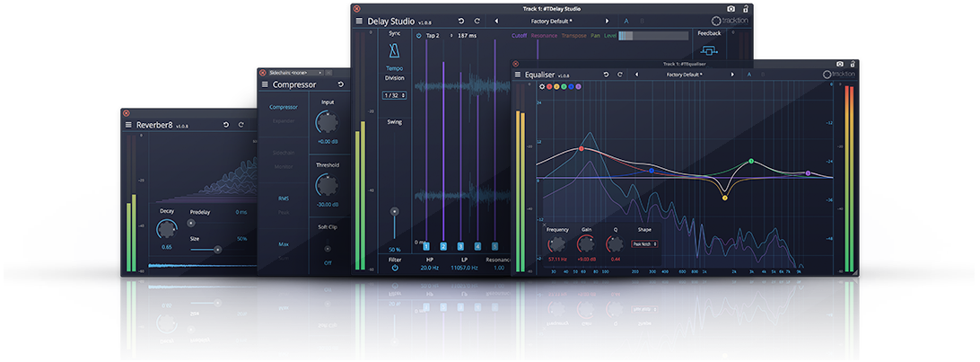Open Delay Studio hamburger menu
This screenshot has width=980, height=362.
pos(359,21)
